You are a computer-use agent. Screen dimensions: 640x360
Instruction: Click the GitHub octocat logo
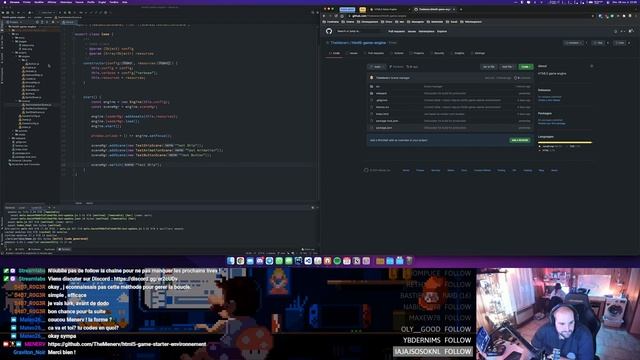coord(329,31)
